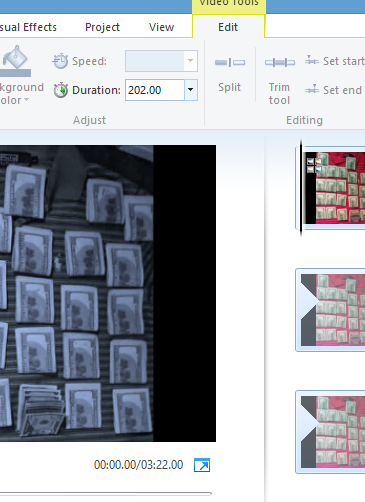Select the first clip thumbnail in storyboard
The height and width of the screenshot is (502, 365).
click(331, 188)
